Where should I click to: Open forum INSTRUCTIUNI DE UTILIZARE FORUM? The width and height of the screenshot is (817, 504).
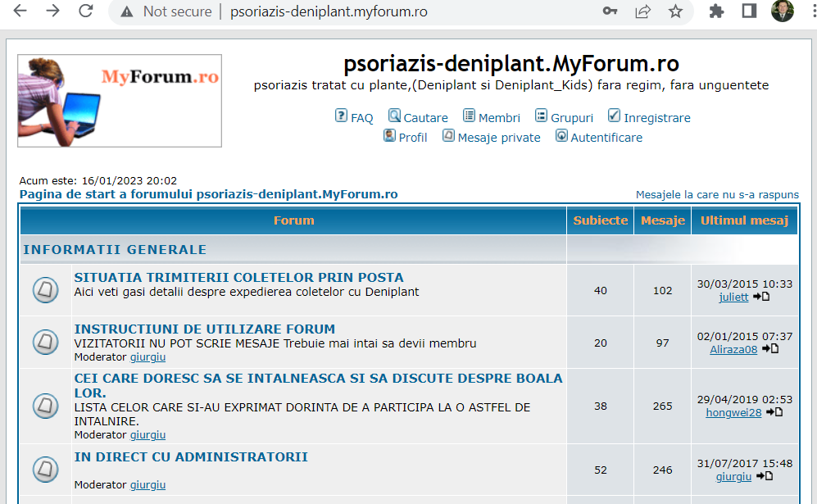click(x=204, y=329)
